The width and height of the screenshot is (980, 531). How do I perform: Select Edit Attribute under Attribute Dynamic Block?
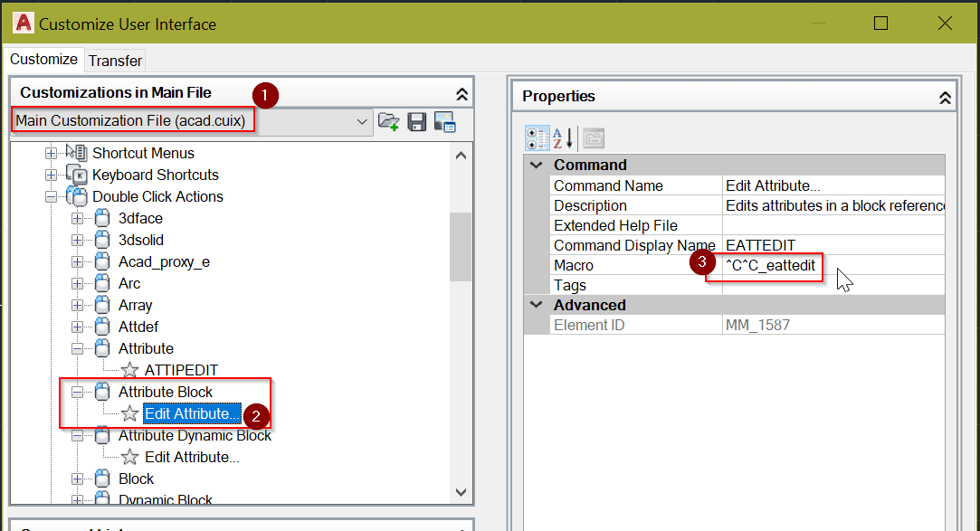point(191,456)
